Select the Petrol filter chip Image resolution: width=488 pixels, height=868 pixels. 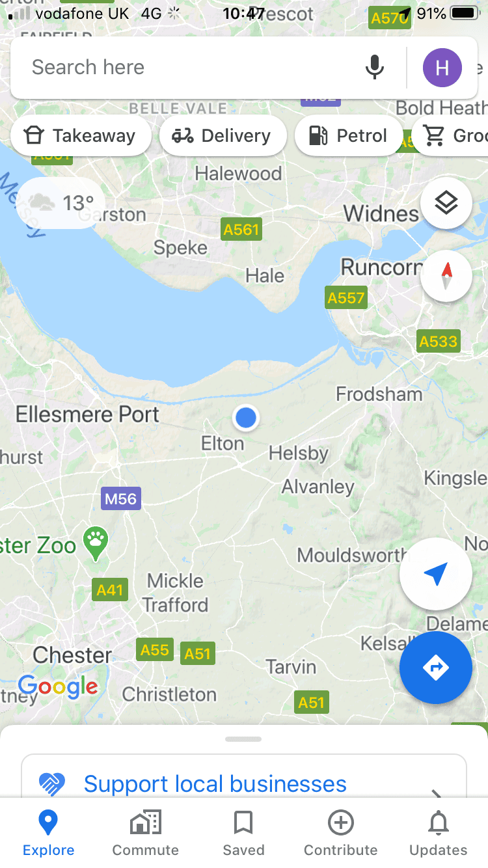[x=349, y=136]
